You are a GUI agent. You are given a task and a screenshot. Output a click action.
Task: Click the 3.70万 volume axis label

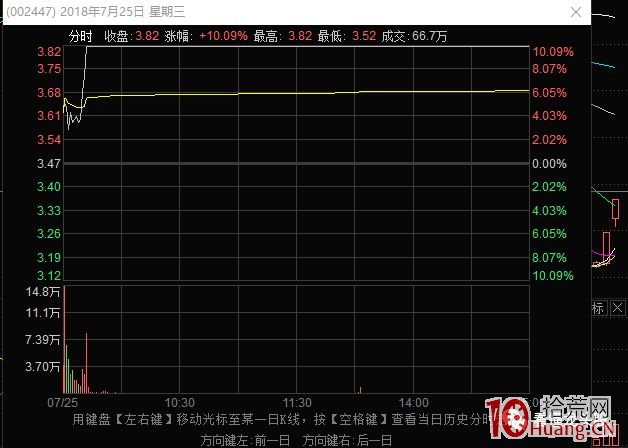43,367
